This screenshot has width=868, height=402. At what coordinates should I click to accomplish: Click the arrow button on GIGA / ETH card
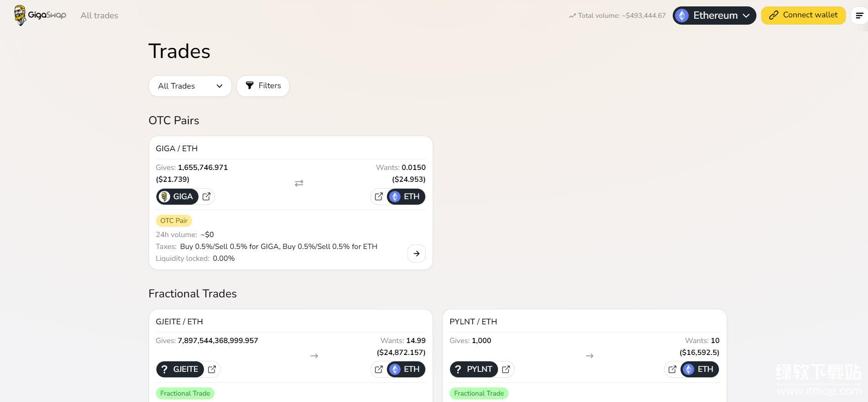click(416, 254)
